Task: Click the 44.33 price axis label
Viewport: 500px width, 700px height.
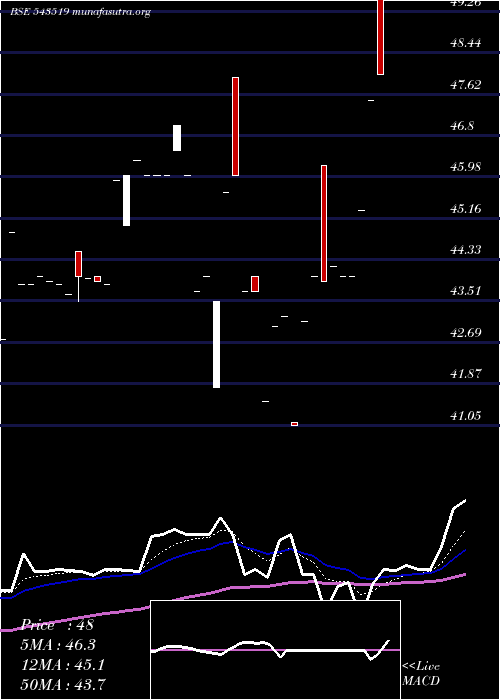Action: (466, 250)
